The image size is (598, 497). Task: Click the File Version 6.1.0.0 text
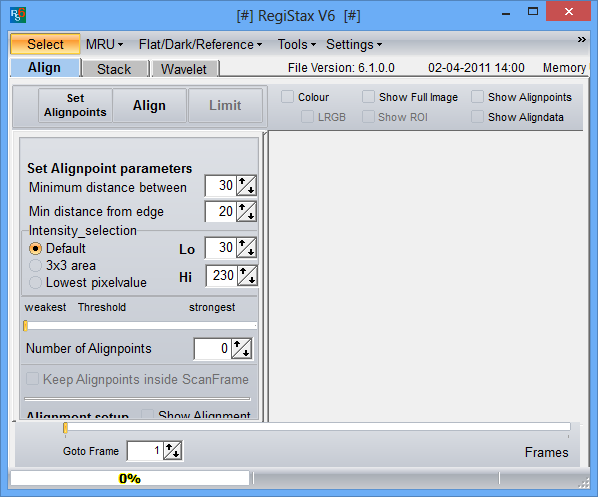(341, 68)
